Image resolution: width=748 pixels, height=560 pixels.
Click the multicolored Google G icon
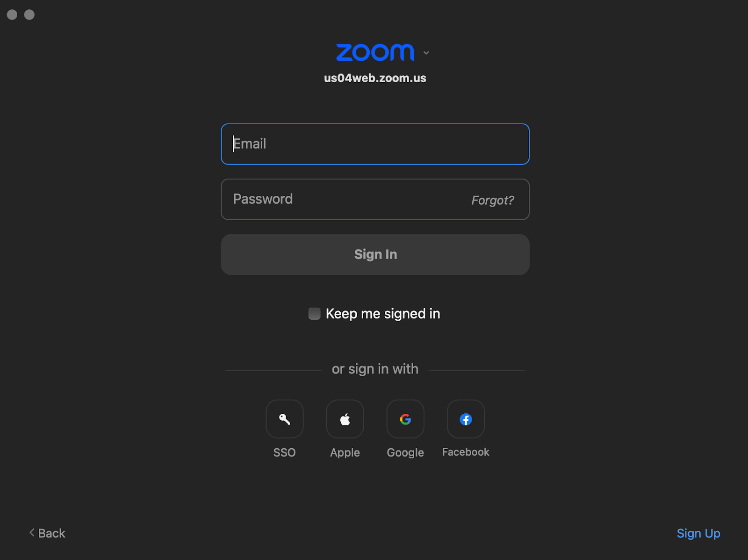(x=405, y=419)
